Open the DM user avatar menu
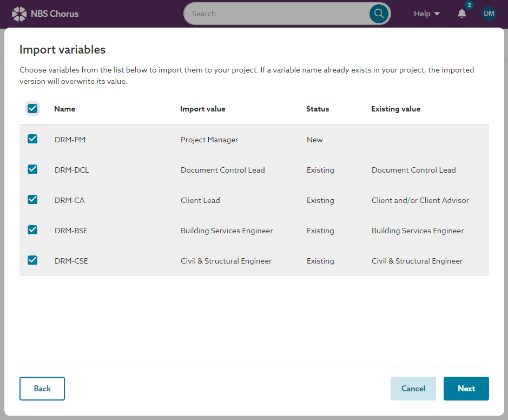The width and height of the screenshot is (508, 420). tap(489, 13)
